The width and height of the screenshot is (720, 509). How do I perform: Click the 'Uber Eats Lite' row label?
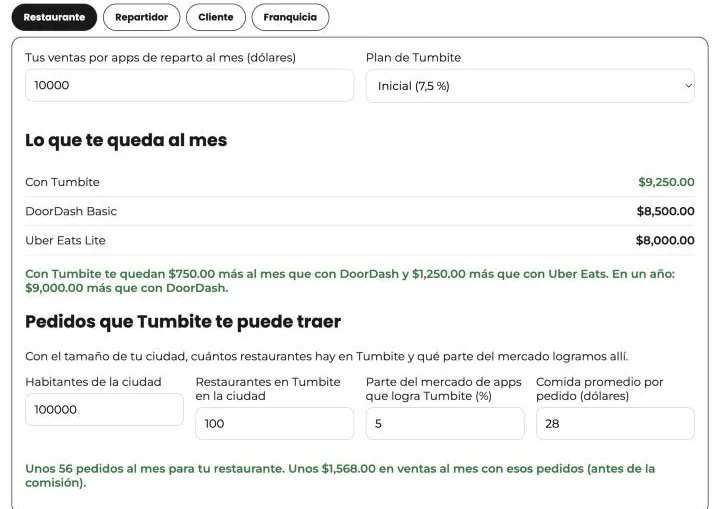click(x=65, y=240)
